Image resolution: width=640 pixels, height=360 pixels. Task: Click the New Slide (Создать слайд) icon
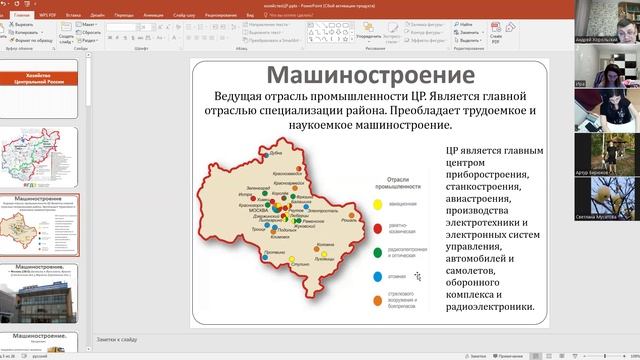point(66,27)
